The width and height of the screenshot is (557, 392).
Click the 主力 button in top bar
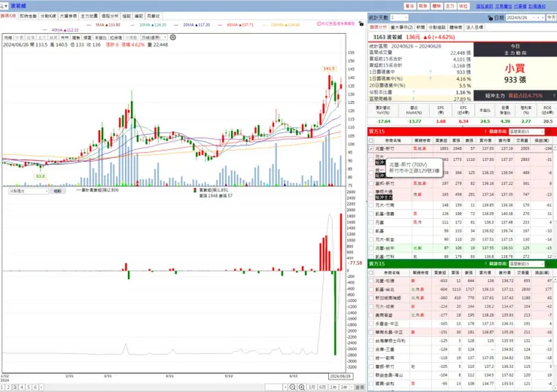450,6
